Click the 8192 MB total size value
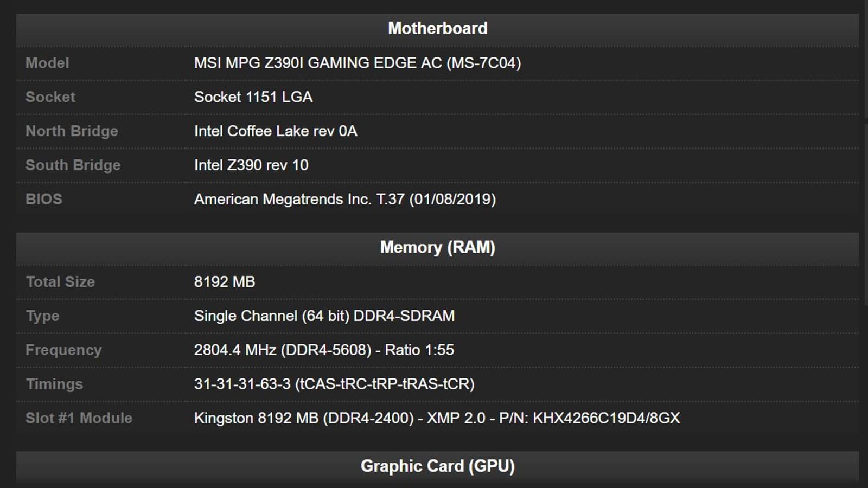 pyautogui.click(x=224, y=282)
